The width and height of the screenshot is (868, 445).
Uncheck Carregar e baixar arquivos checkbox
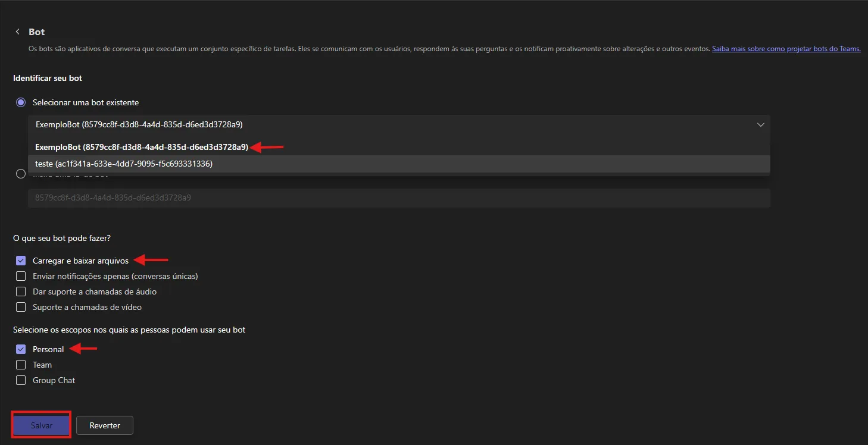pos(21,261)
